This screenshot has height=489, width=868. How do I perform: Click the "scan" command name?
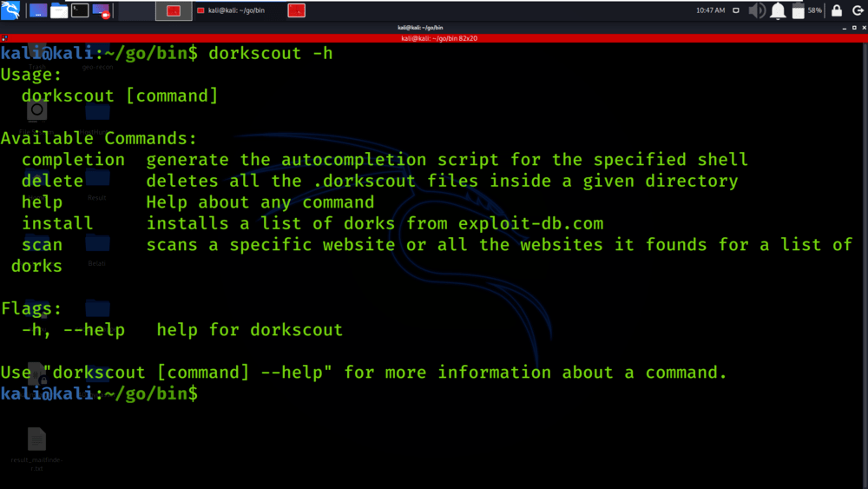click(42, 245)
